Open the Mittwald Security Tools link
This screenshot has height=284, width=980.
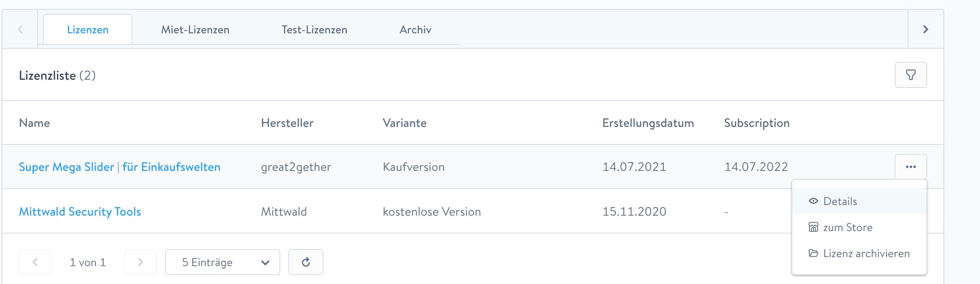[80, 212]
